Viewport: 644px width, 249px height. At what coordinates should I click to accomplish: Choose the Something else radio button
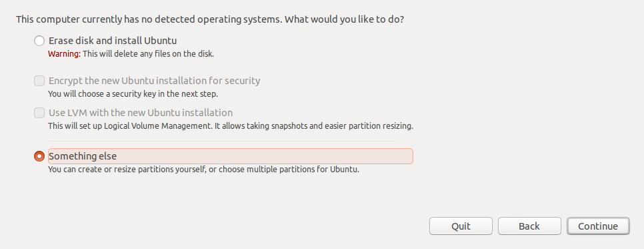[39, 156]
